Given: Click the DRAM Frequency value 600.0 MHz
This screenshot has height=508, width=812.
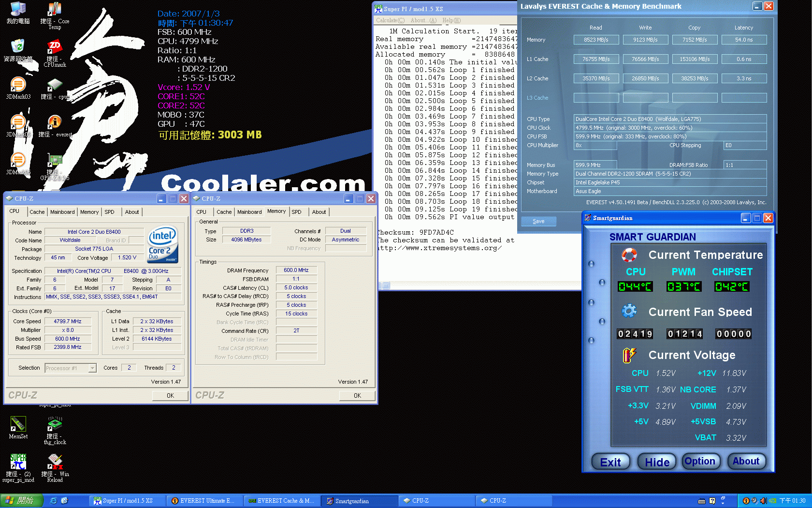Looking at the screenshot, I should click(296, 270).
